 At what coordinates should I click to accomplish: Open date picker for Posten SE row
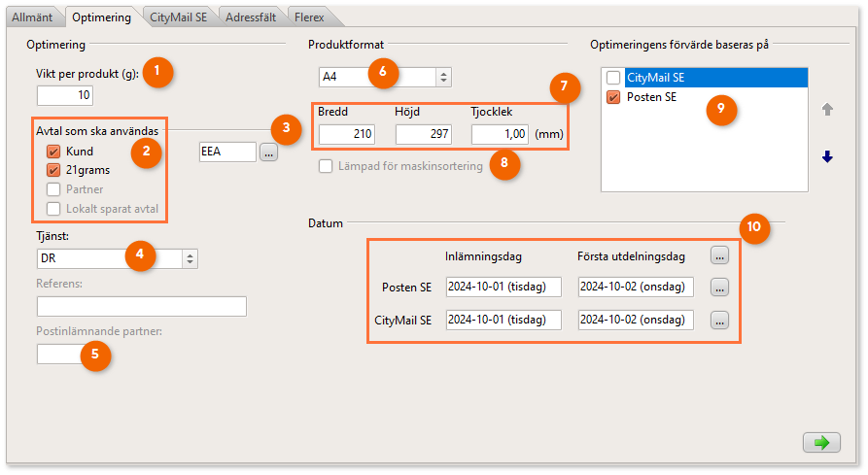pyautogui.click(x=719, y=288)
